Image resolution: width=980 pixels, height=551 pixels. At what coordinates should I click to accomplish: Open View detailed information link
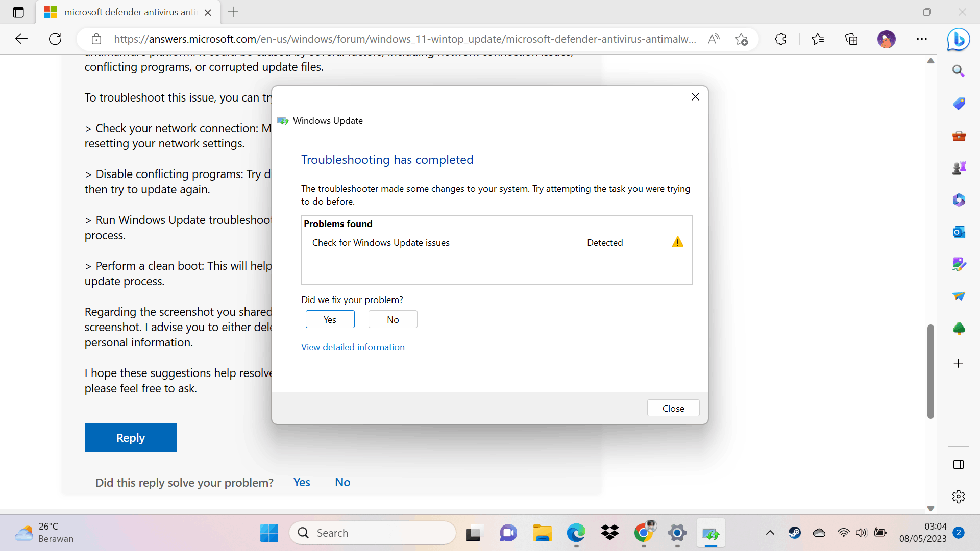[x=353, y=347]
